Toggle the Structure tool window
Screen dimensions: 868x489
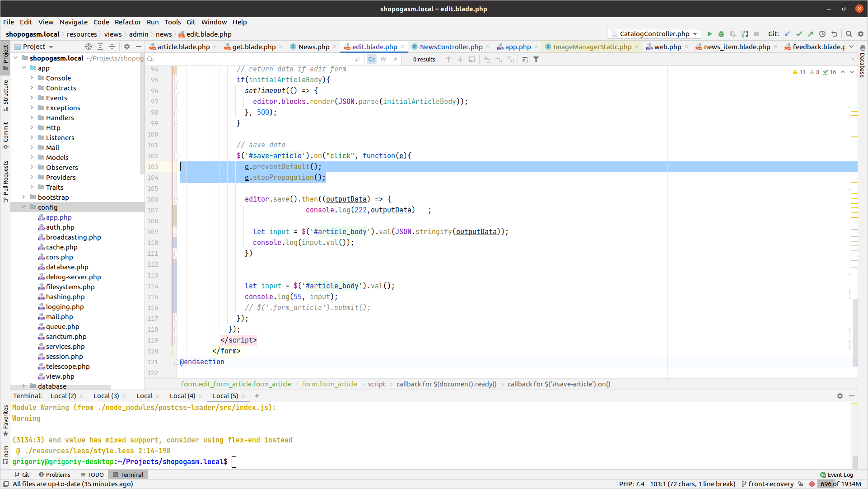(5, 95)
